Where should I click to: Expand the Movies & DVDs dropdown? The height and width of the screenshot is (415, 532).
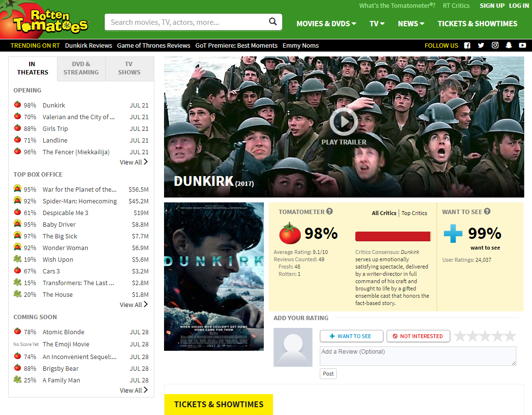[x=326, y=23]
